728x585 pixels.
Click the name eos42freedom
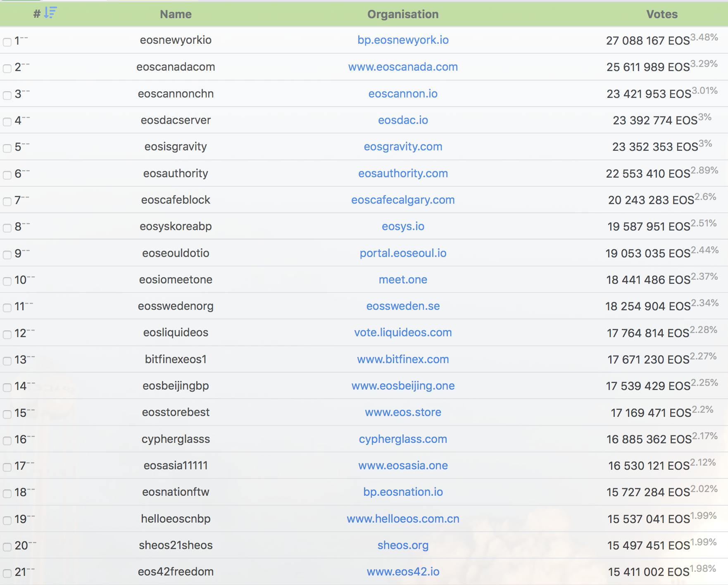(x=176, y=572)
